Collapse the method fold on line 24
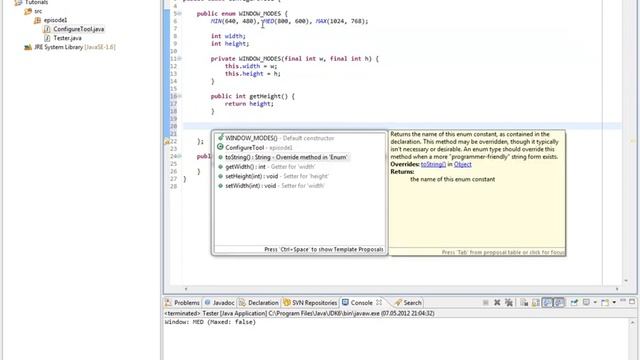The width and height of the screenshot is (640, 360). click(180, 156)
